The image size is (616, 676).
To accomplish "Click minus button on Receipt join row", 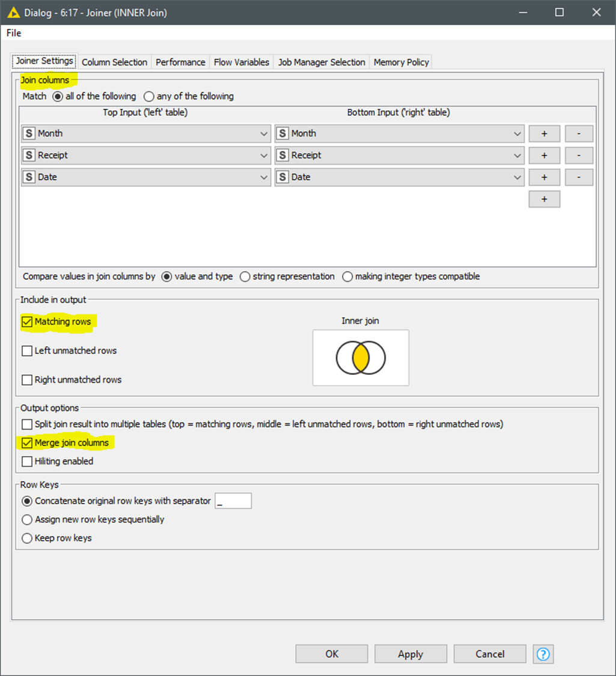I will pyautogui.click(x=579, y=155).
